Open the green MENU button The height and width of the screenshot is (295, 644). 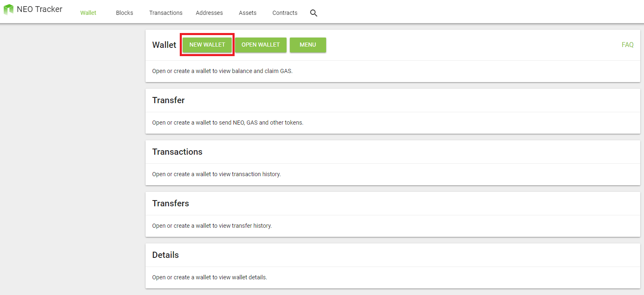308,45
